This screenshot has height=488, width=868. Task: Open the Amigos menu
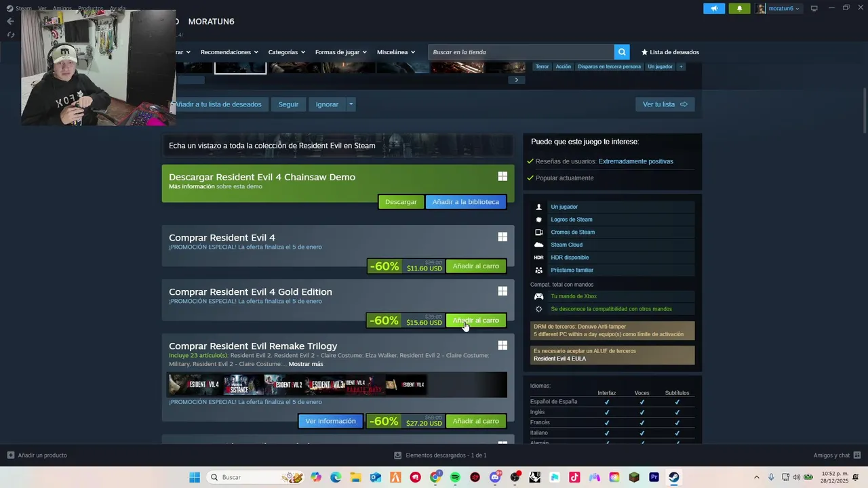click(x=62, y=9)
